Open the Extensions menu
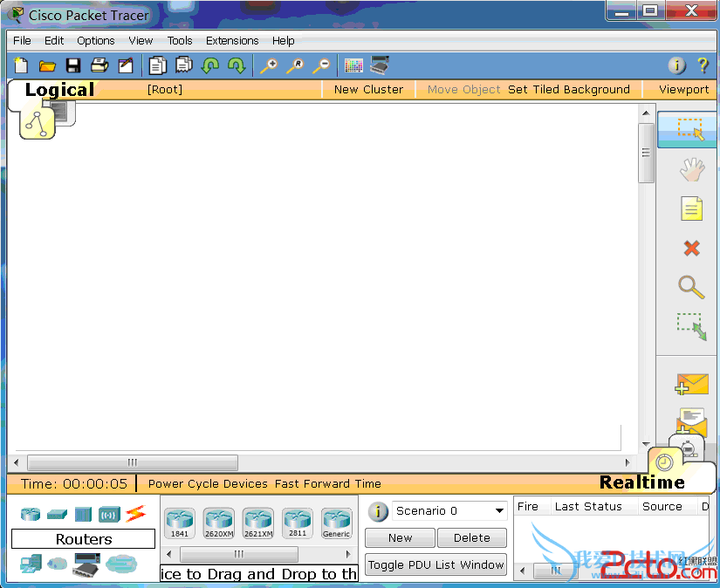720x588 pixels. 232,40
